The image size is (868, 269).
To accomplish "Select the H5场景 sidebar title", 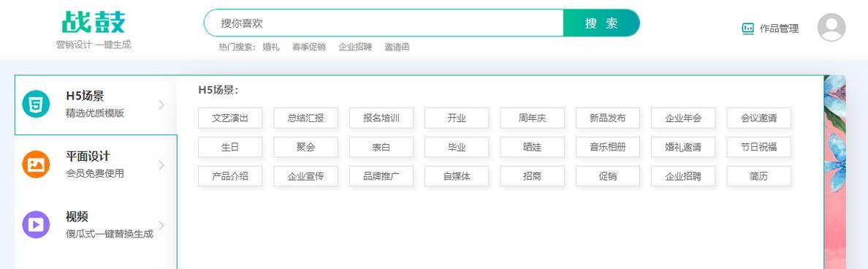I will 85,96.
